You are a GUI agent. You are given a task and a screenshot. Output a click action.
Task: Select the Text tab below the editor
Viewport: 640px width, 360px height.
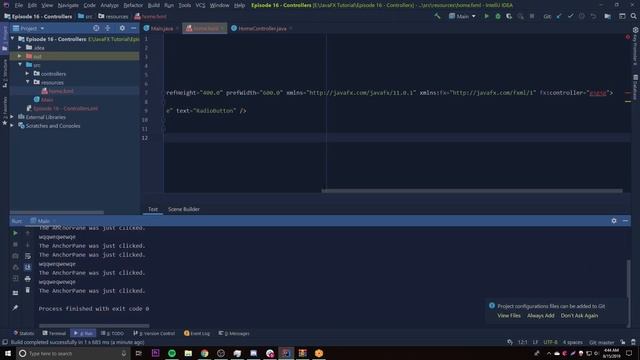click(x=153, y=209)
